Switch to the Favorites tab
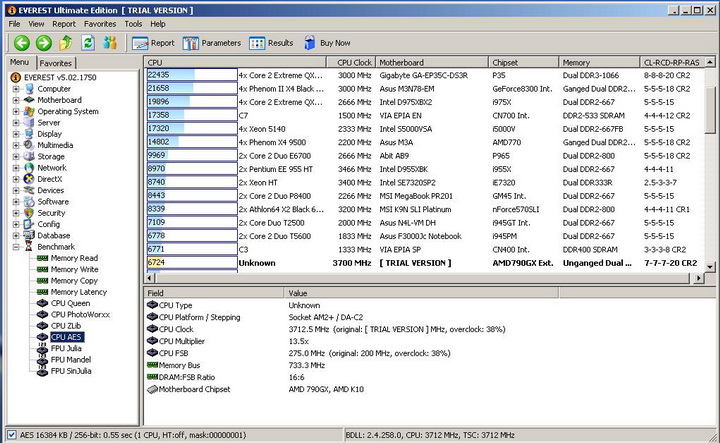Viewport: 720px width, 443px height. pyautogui.click(x=56, y=63)
